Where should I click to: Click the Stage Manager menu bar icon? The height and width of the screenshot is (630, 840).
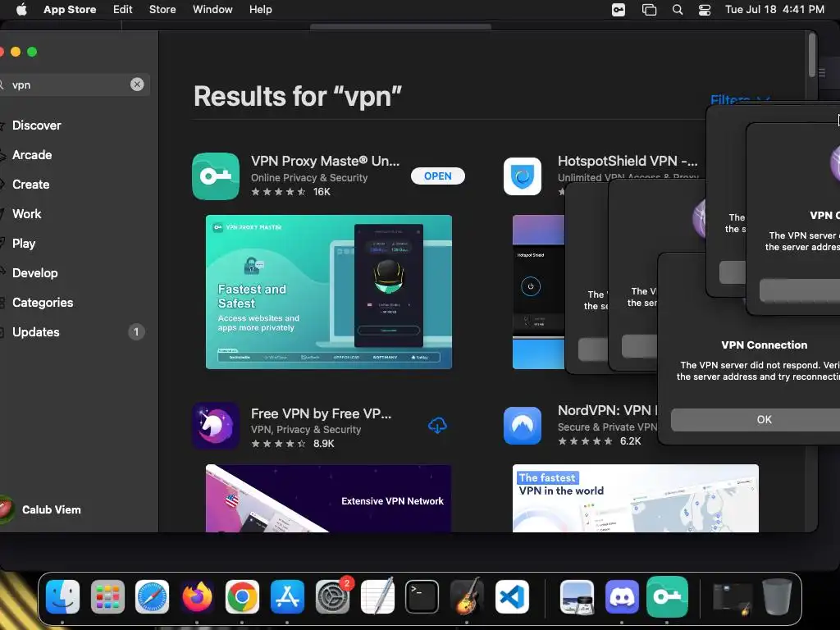tap(650, 10)
